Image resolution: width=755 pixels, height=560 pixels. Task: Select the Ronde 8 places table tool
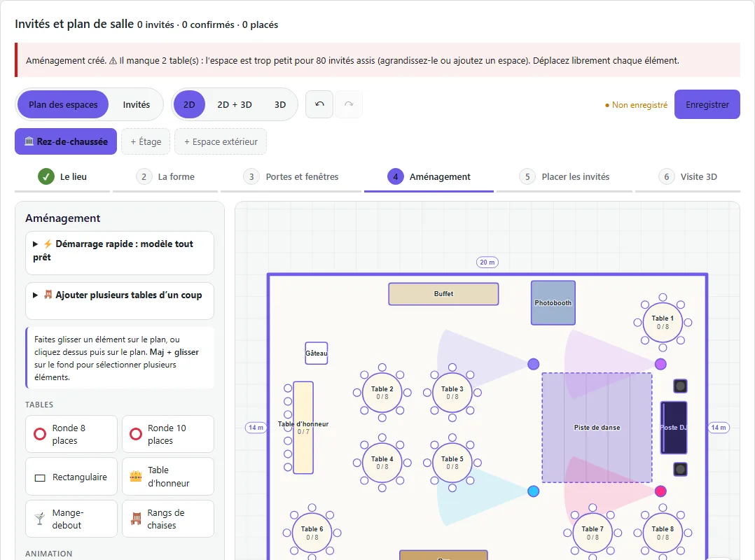[x=71, y=434]
